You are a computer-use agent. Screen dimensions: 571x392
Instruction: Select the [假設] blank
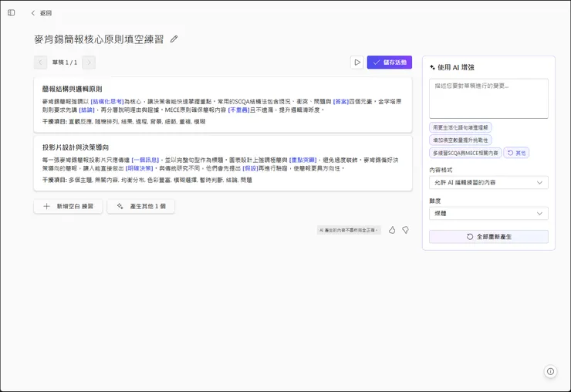tap(250, 168)
